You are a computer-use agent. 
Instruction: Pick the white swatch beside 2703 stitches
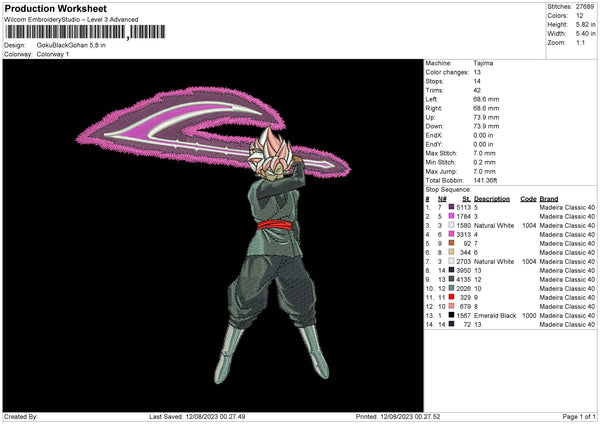click(452, 261)
